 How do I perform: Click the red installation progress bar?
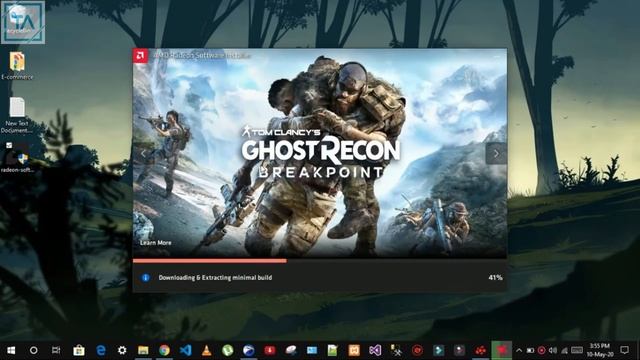[209, 260]
